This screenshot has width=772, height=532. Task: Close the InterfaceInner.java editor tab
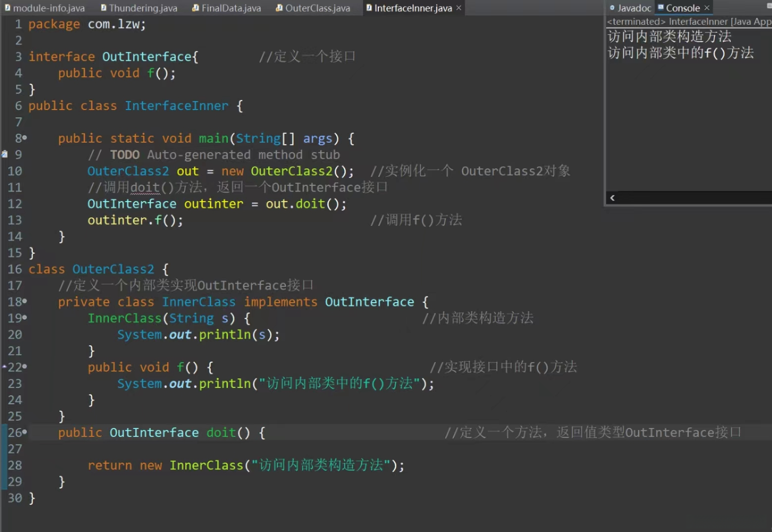pyautogui.click(x=459, y=8)
